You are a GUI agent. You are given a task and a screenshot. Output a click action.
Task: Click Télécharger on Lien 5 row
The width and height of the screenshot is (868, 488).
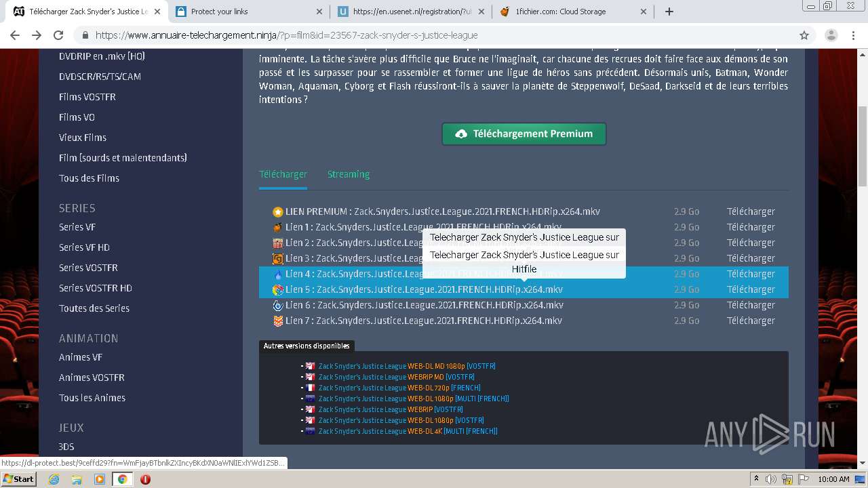coord(751,289)
